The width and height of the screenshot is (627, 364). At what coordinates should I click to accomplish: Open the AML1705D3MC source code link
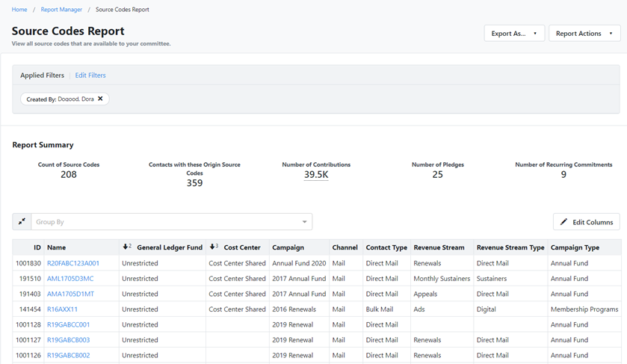[x=70, y=279]
